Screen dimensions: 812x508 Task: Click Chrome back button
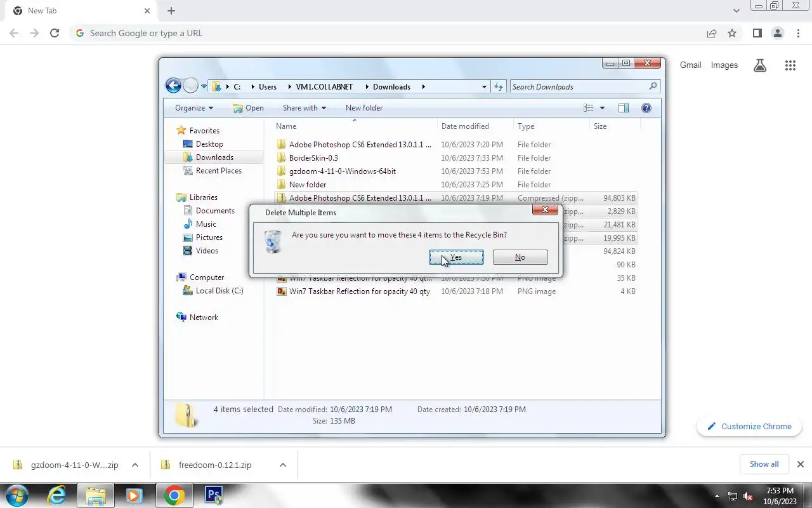[x=14, y=33]
